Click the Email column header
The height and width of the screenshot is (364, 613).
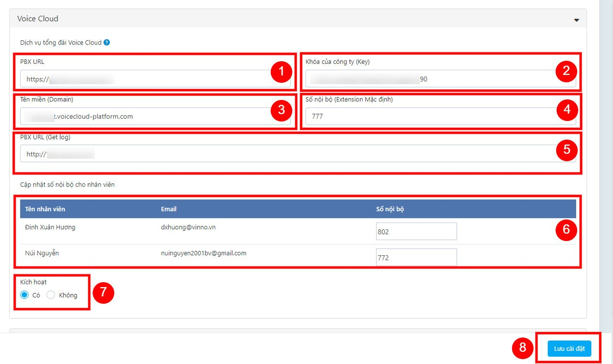[x=169, y=209]
